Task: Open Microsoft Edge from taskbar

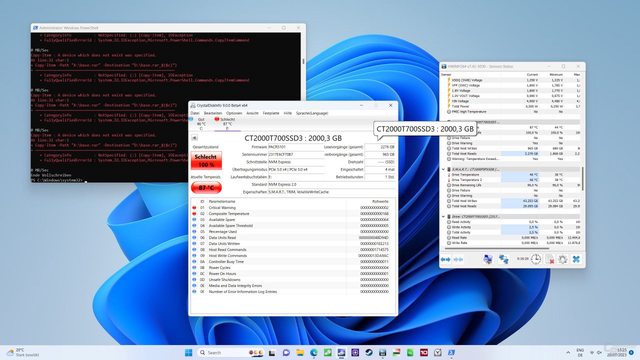Action: pyautogui.click(x=313, y=352)
